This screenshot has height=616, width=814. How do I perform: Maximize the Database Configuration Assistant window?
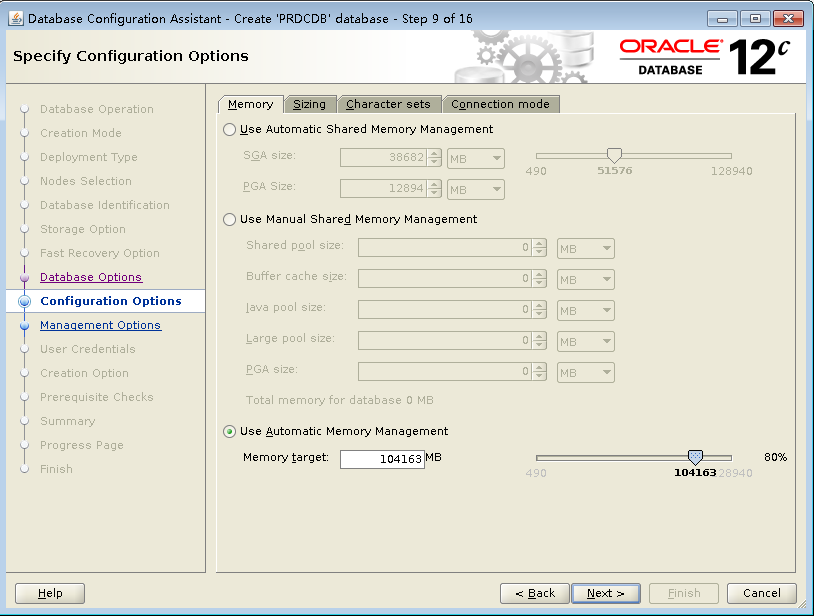pyautogui.click(x=755, y=19)
